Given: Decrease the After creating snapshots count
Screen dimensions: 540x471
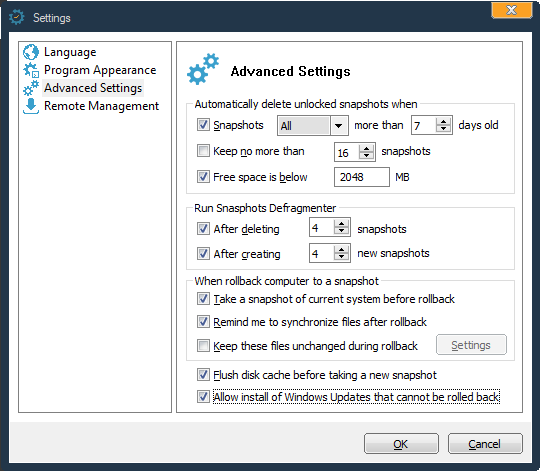Looking at the screenshot, I should pyautogui.click(x=341, y=257).
